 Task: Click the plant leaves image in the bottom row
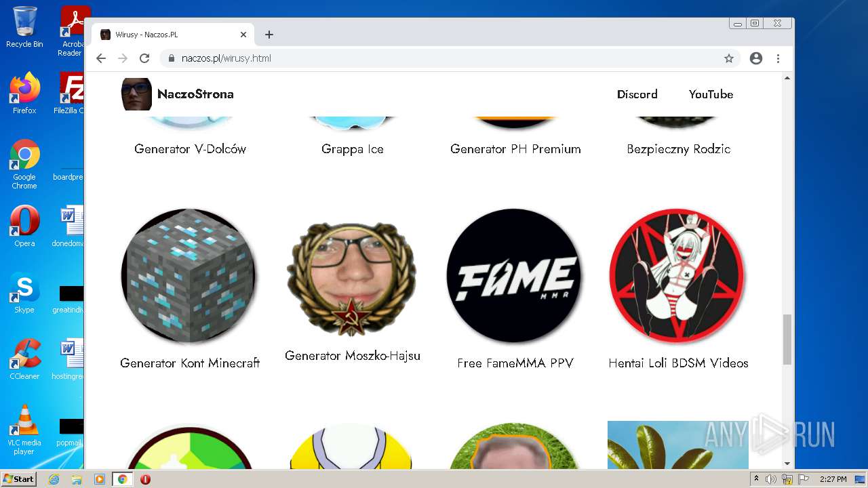coord(678,445)
